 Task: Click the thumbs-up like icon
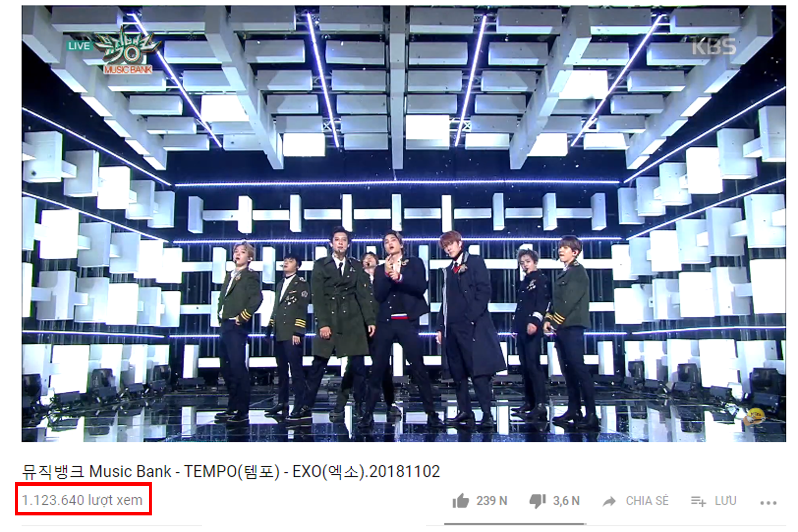pos(460,501)
